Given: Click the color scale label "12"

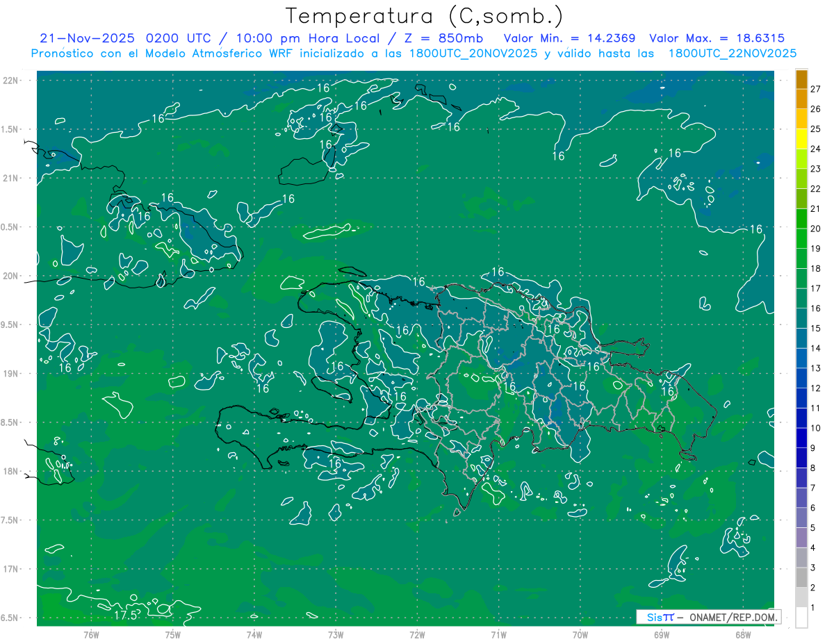Looking at the screenshot, I should coord(815,388).
